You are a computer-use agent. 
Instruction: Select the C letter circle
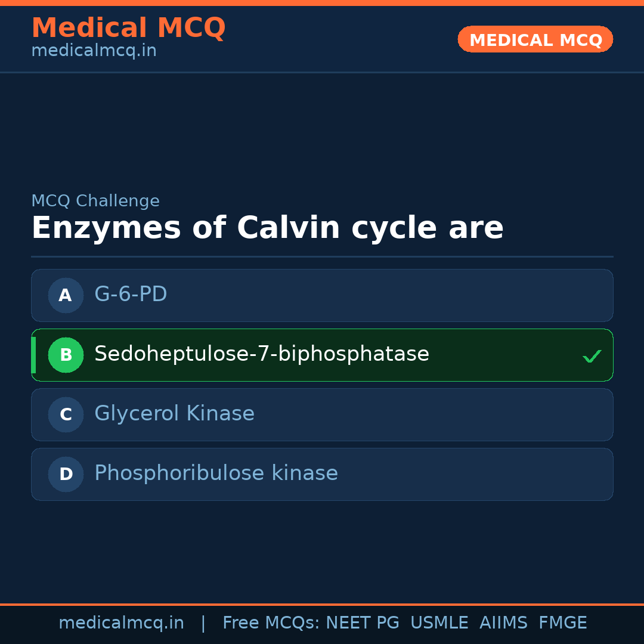click(66, 414)
